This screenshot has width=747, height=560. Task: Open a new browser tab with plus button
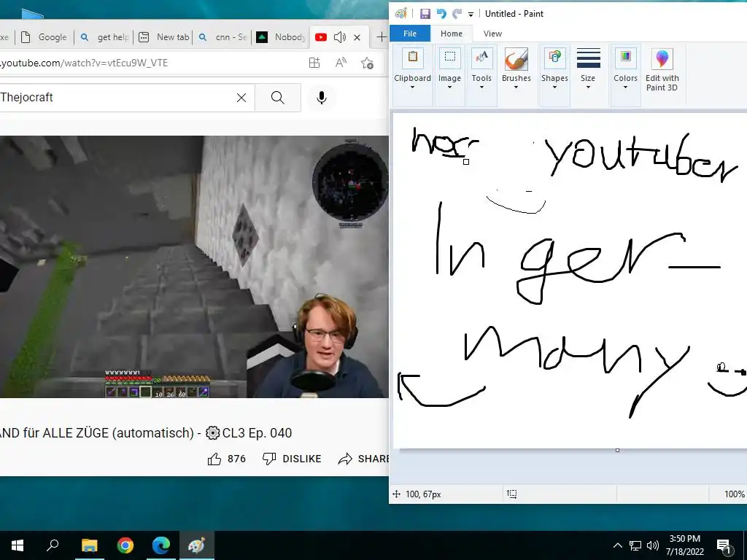click(x=381, y=37)
